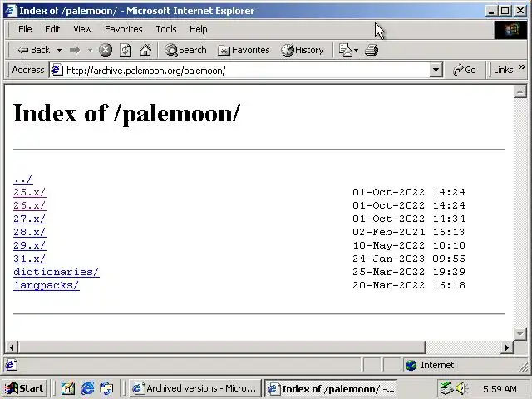This screenshot has height=399, width=532.
Task: Select the 10-May-2022 10:10 date text
Action: [409, 245]
